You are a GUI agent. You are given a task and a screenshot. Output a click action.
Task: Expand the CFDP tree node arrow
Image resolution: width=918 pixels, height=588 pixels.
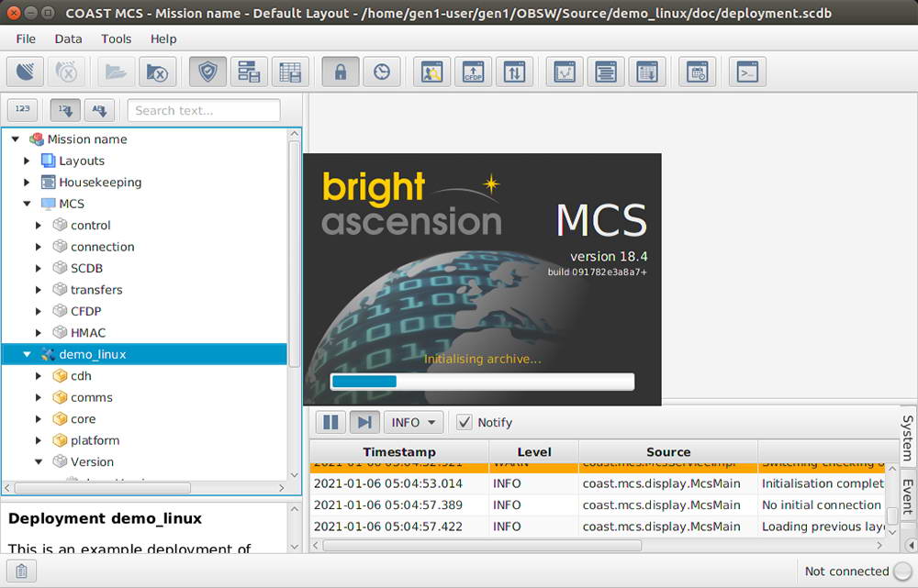pos(38,311)
